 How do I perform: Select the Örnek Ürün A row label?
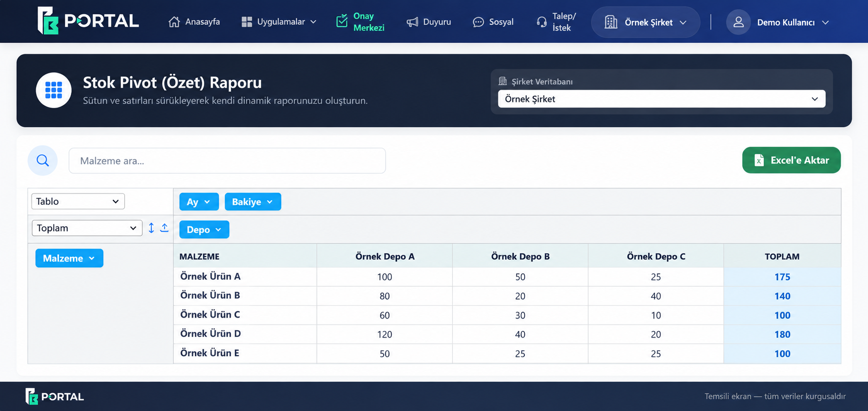click(210, 276)
